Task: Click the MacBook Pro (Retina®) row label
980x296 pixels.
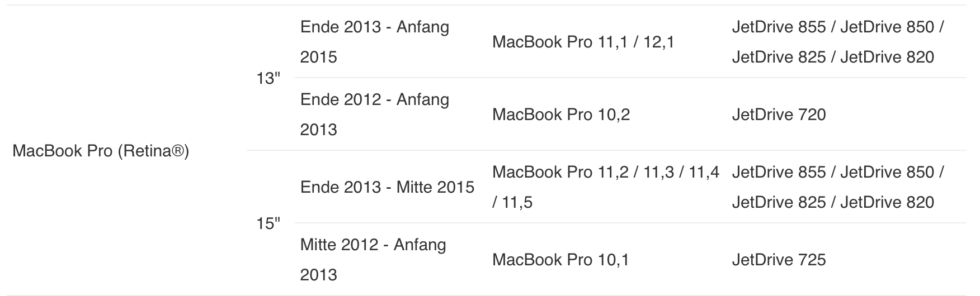Action: (x=101, y=151)
